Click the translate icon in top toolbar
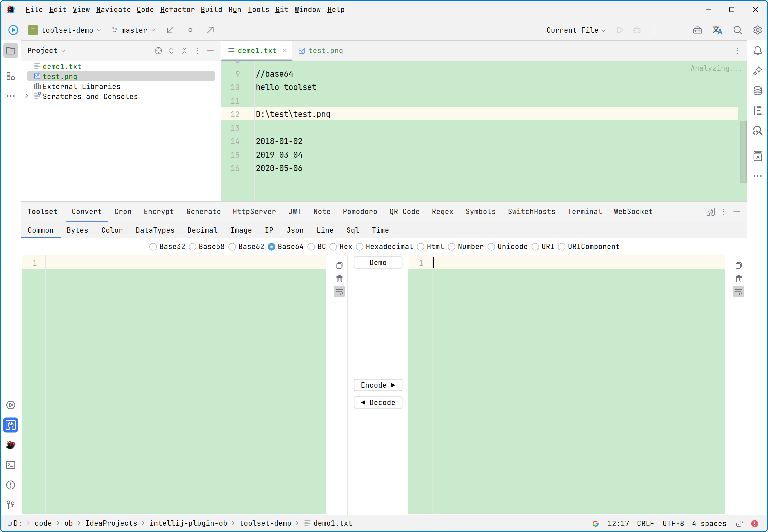 pos(717,30)
